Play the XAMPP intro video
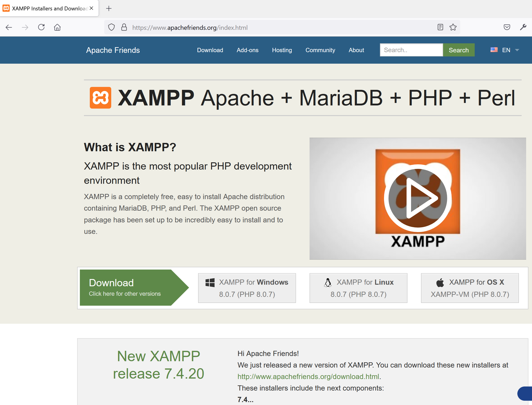The height and width of the screenshot is (405, 532). click(x=418, y=198)
